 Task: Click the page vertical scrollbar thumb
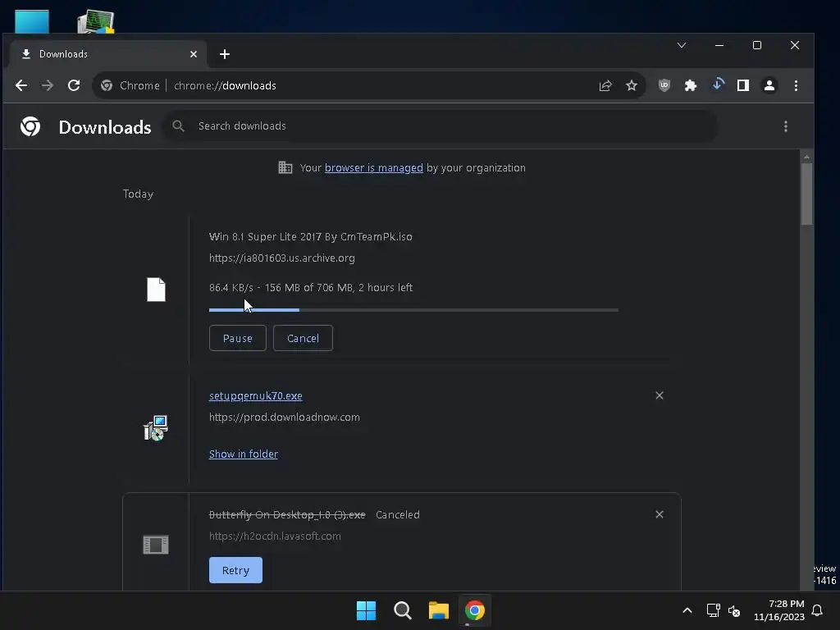(806, 194)
